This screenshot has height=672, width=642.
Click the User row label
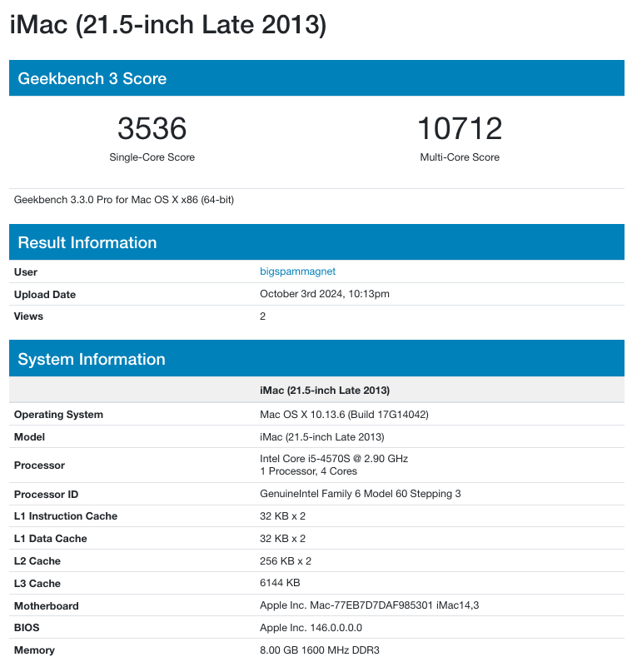[26, 272]
